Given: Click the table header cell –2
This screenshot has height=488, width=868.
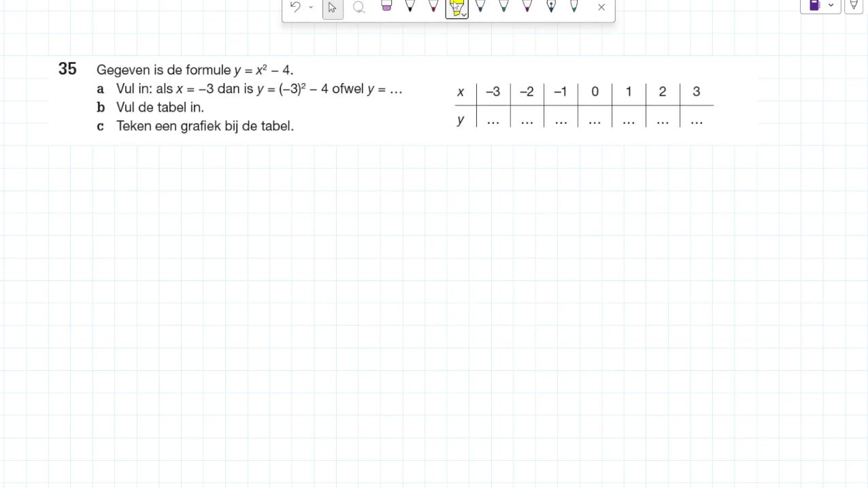Looking at the screenshot, I should tap(527, 92).
